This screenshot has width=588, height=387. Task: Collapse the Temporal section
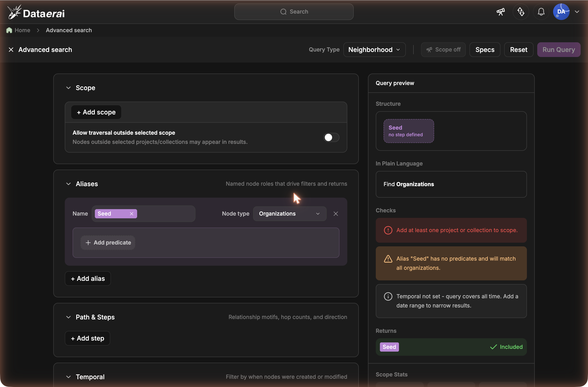(68, 377)
